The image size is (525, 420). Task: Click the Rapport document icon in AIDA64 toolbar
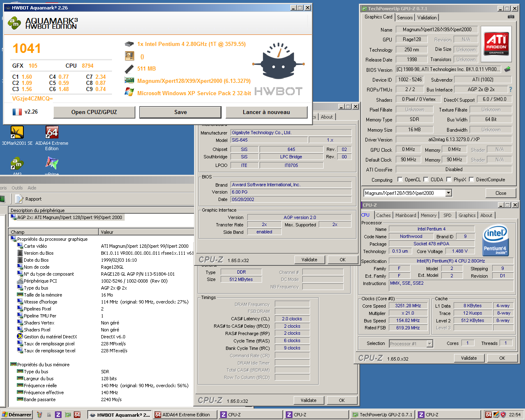tap(18, 199)
